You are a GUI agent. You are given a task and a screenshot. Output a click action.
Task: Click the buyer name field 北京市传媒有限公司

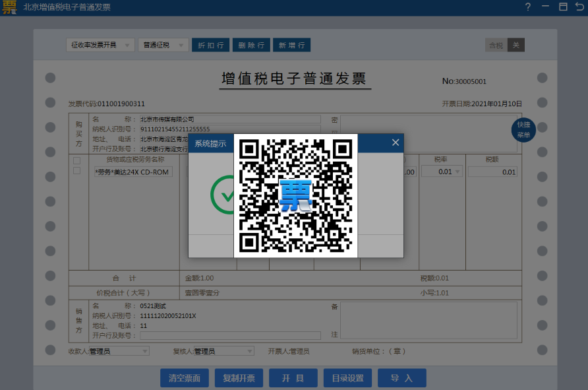point(230,119)
